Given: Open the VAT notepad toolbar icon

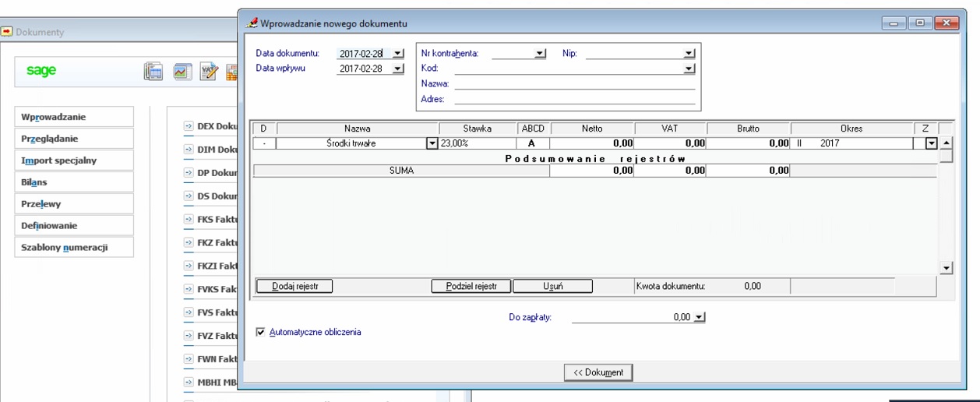Looking at the screenshot, I should coord(208,72).
